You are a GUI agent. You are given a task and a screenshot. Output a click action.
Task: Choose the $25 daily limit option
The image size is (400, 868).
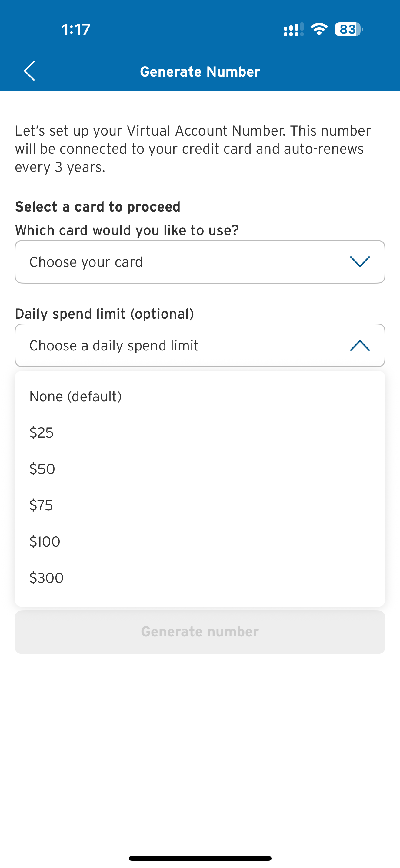click(x=42, y=433)
